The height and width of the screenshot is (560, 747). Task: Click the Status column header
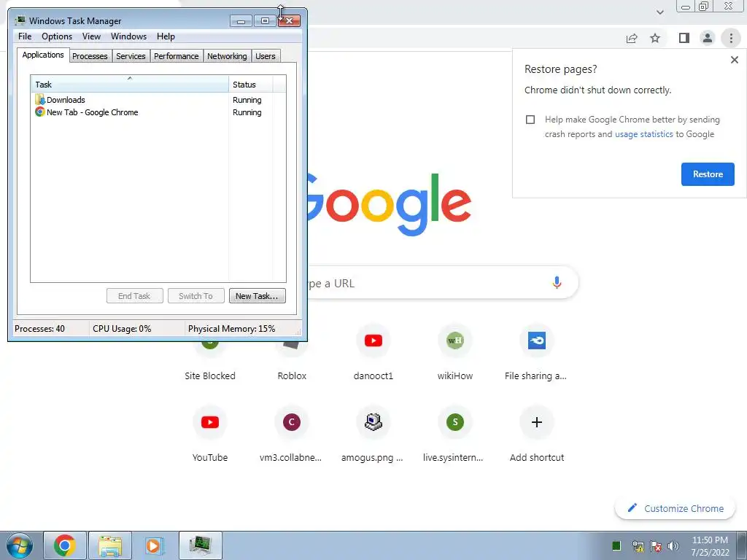point(251,85)
